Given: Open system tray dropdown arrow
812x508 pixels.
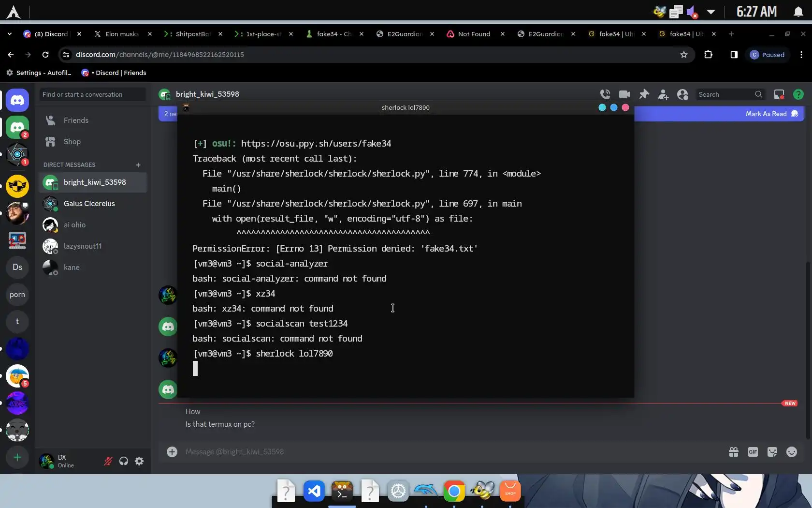Looking at the screenshot, I should [711, 12].
